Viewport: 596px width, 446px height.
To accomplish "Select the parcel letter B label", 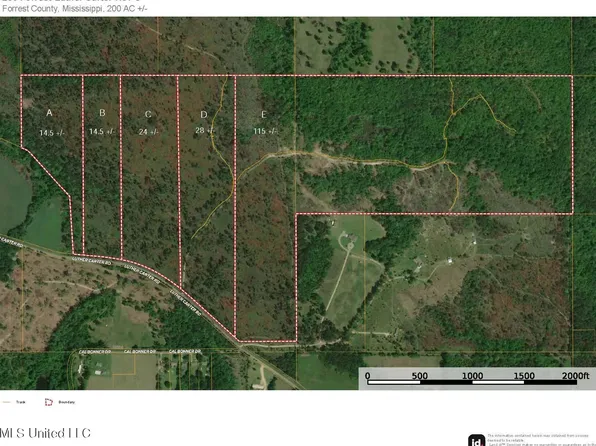I will pyautogui.click(x=102, y=113).
